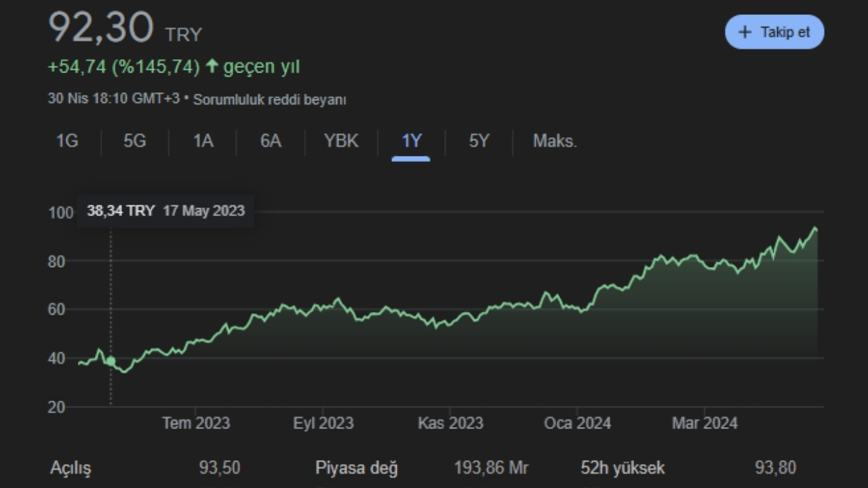Image resolution: width=868 pixels, height=488 pixels.
Task: Select the 1Y one-year tab
Action: (x=411, y=141)
